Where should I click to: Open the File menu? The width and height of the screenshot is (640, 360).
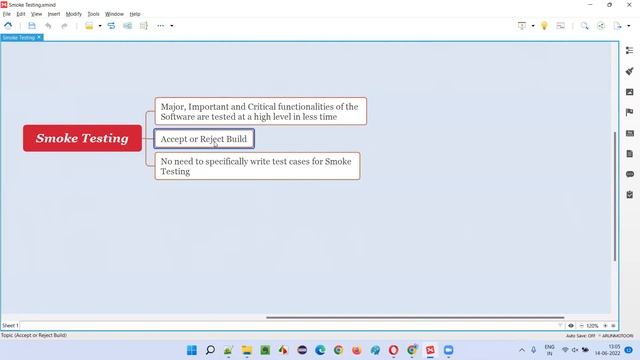click(x=7, y=14)
